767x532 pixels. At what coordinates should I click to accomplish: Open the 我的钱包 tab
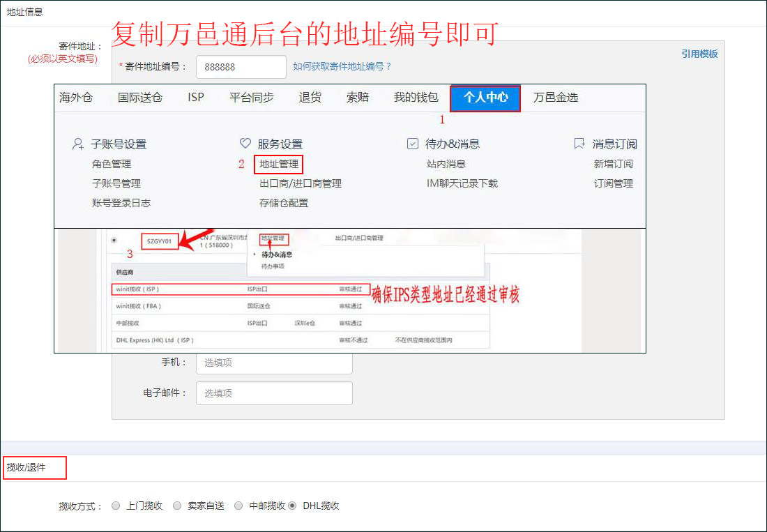click(x=416, y=98)
